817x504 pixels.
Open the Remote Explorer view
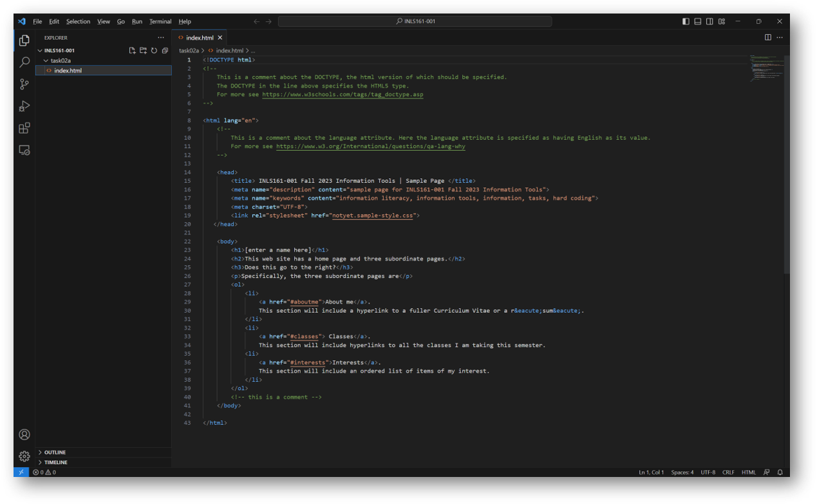24,149
